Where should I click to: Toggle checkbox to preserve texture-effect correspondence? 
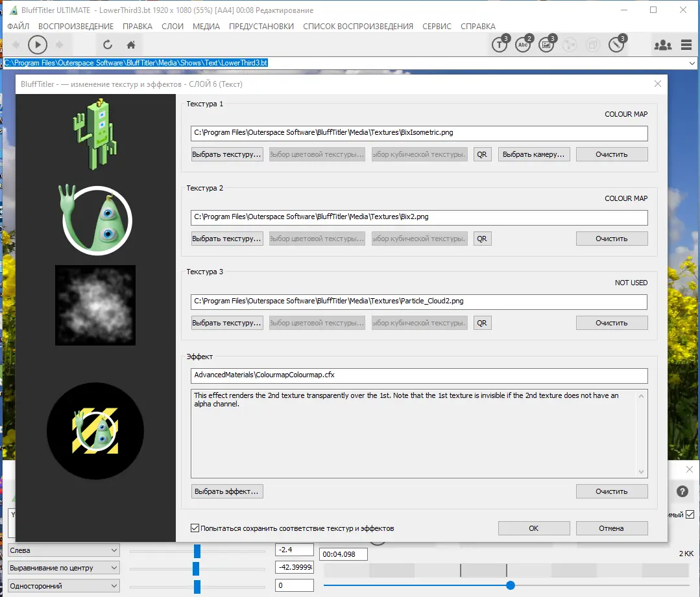tap(194, 527)
